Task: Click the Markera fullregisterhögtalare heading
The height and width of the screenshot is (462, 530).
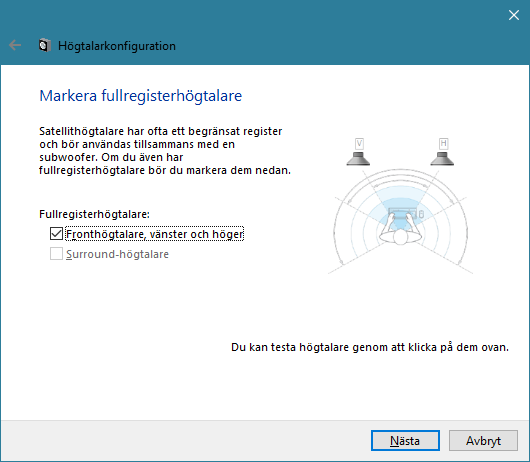Action: coord(141,96)
